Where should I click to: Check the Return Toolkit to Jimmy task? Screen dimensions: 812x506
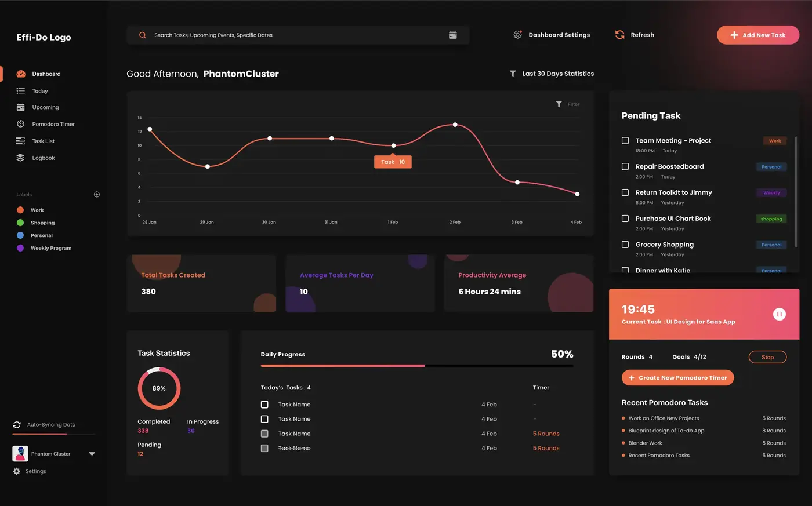[625, 192]
